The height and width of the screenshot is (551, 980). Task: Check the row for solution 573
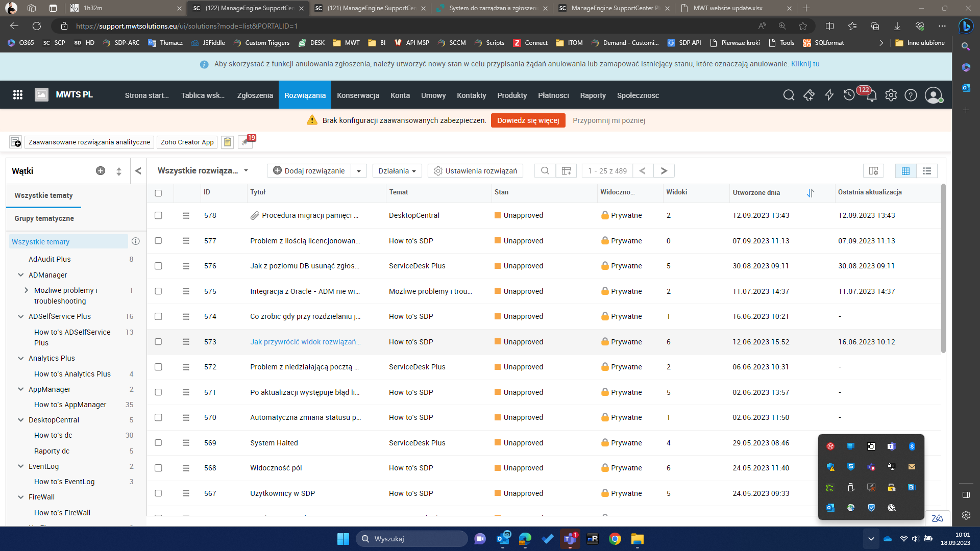point(158,342)
